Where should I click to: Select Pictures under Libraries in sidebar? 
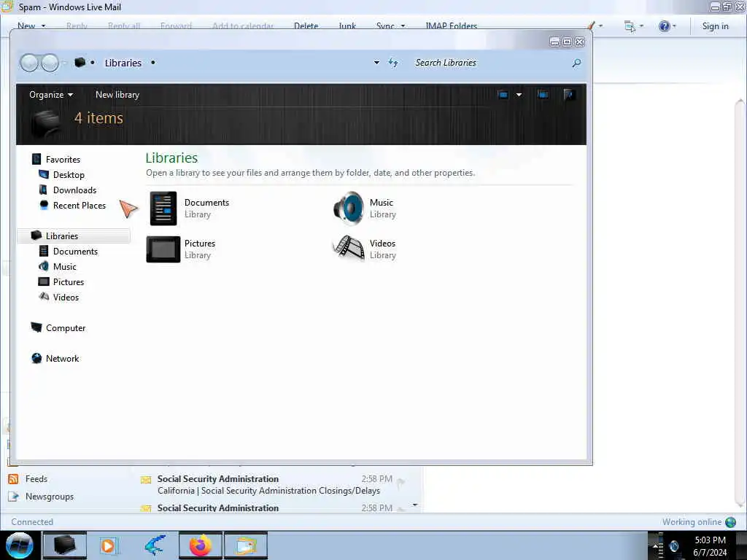pos(69,282)
